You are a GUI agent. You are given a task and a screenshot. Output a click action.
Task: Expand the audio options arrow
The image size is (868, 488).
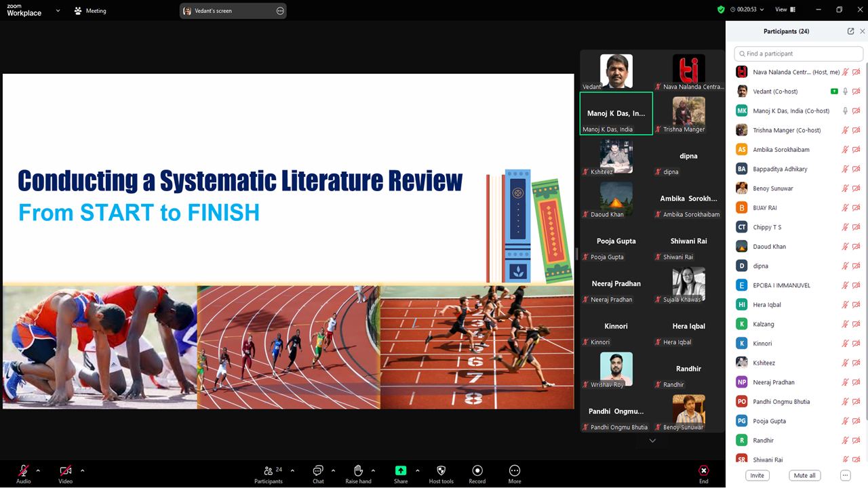coord(38,470)
